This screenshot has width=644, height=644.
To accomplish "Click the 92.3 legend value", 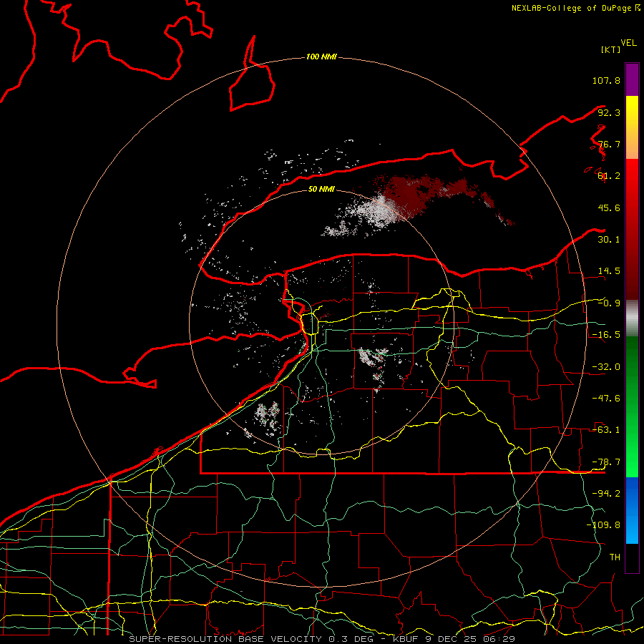I will point(609,112).
